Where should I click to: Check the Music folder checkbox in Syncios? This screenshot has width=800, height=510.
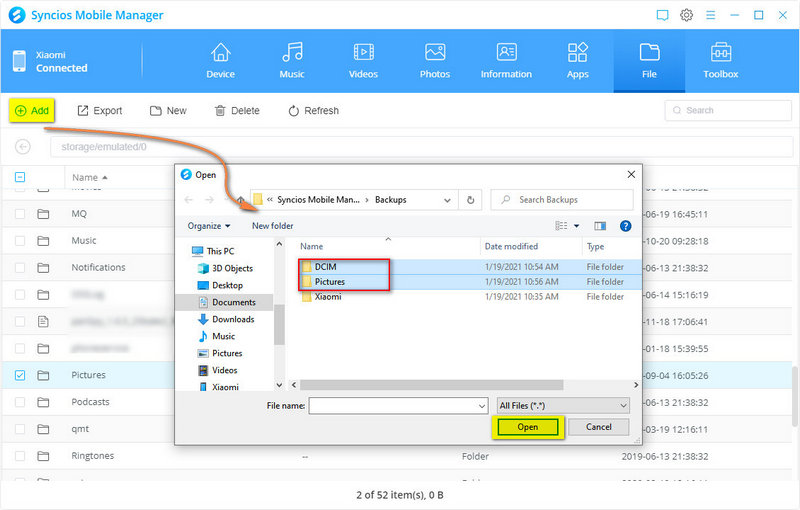coord(20,241)
